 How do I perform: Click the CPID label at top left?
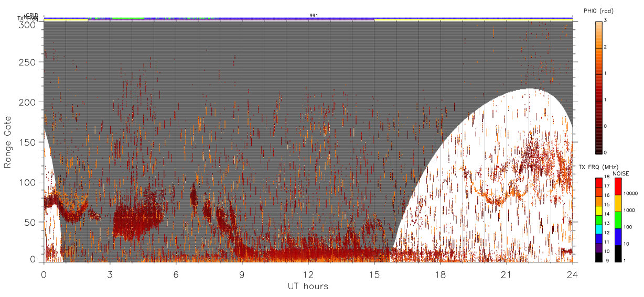point(32,15)
